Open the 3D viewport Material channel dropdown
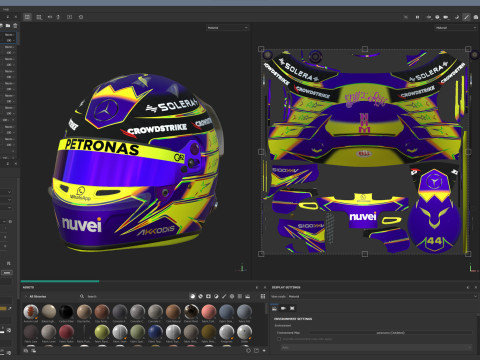This screenshot has height=360, width=480. [x=227, y=28]
